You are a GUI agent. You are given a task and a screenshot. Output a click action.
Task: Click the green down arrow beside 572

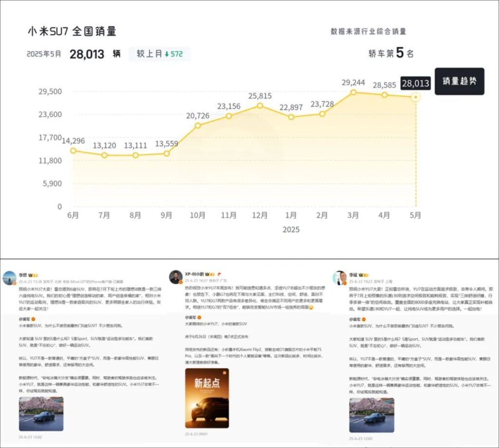coord(167,54)
